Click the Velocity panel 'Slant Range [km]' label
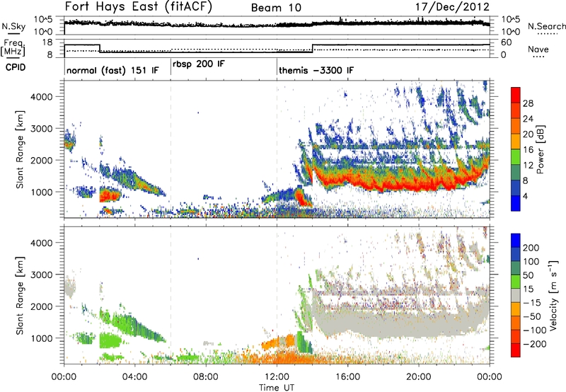Image resolution: width=566 pixels, height=392 pixels. point(20,296)
